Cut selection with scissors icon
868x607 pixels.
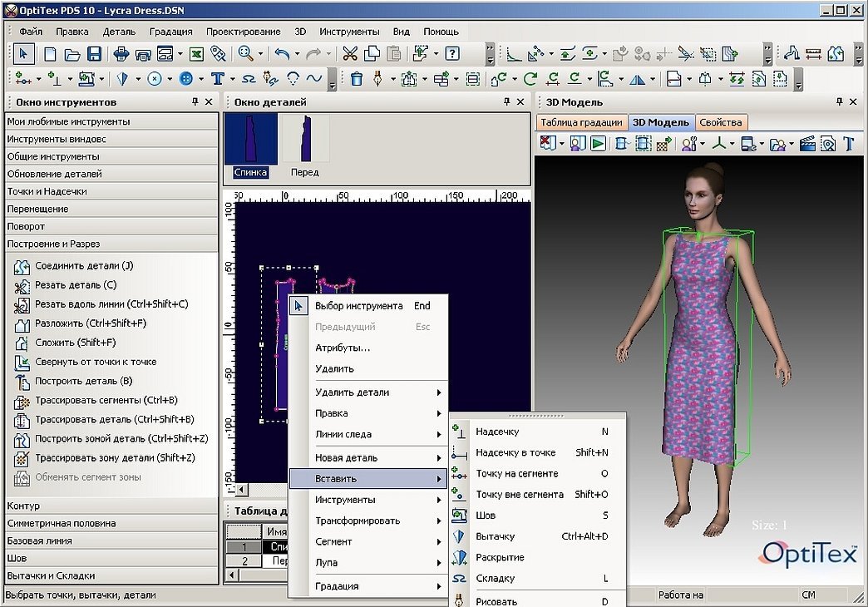point(349,54)
